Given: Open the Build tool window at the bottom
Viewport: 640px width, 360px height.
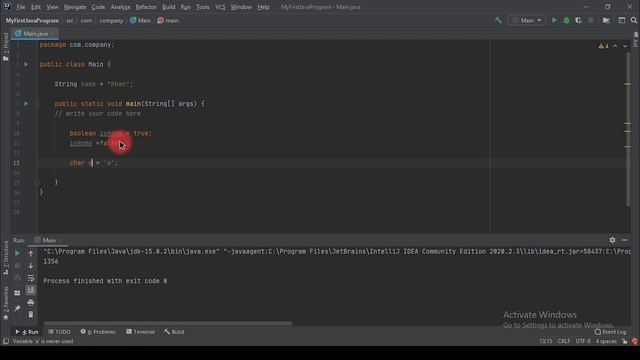Looking at the screenshot, I should click(174, 332).
